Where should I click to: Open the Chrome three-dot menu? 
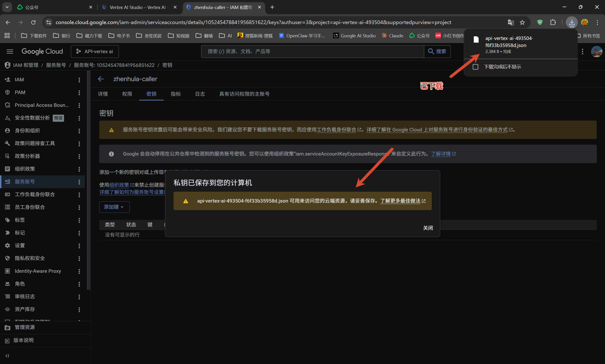coord(597,22)
